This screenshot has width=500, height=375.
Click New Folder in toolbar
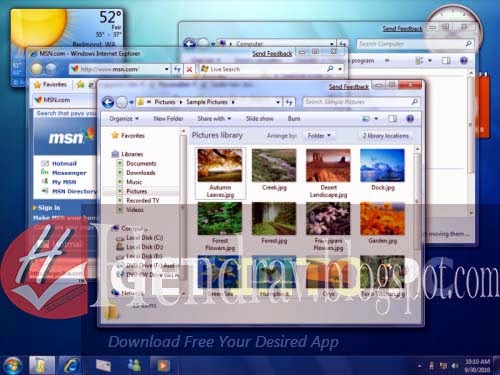(168, 119)
